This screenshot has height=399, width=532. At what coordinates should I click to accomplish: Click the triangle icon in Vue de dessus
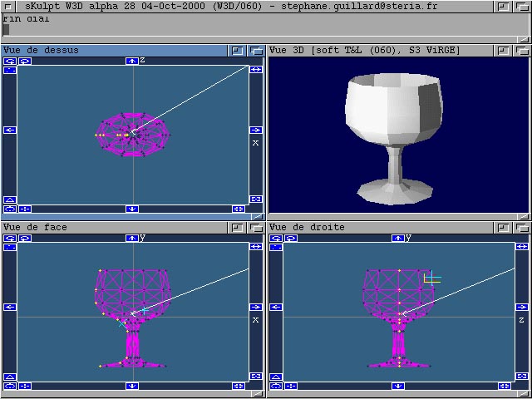point(10,199)
